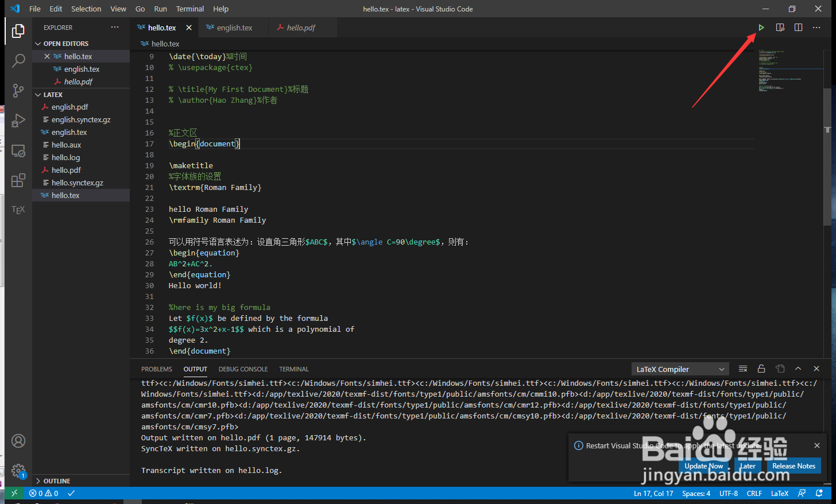Open log output file in editor
The image size is (836, 504).
click(780, 369)
